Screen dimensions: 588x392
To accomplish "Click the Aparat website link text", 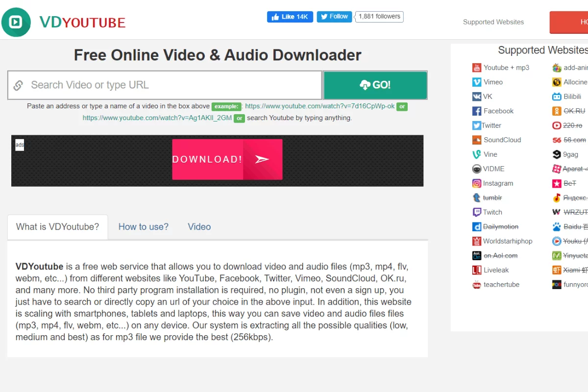I will coord(575,169).
